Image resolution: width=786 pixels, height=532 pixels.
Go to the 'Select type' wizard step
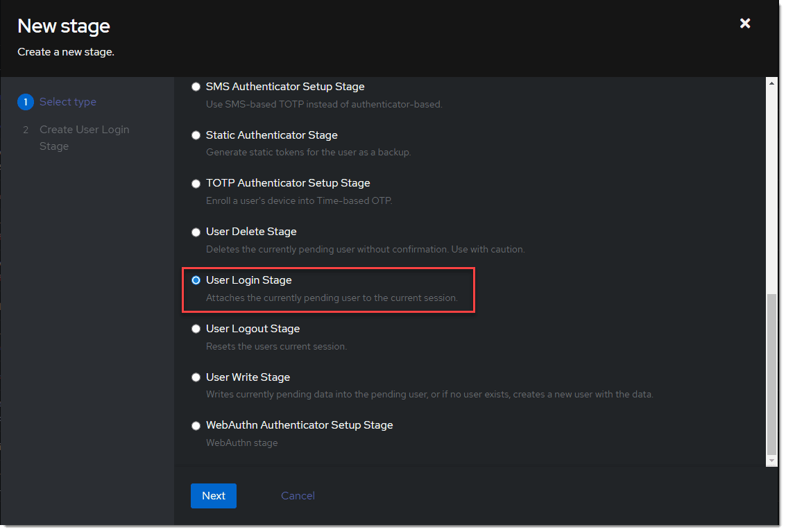[68, 102]
